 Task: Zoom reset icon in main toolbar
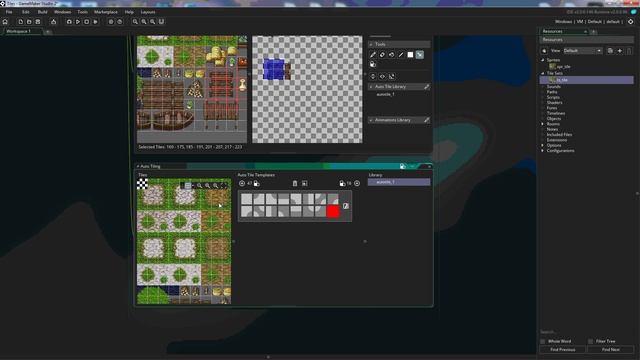[135, 22]
